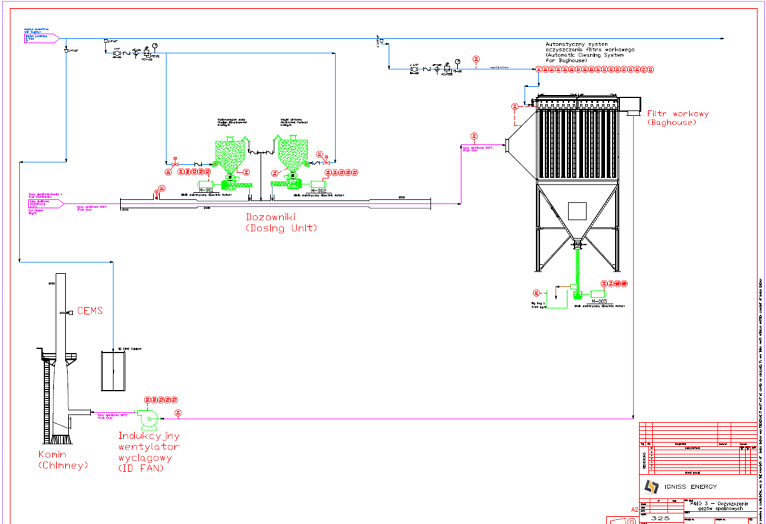This screenshot has width=766, height=524.
Task: Click the P&ID 3 drawing title cell
Action: click(719, 505)
